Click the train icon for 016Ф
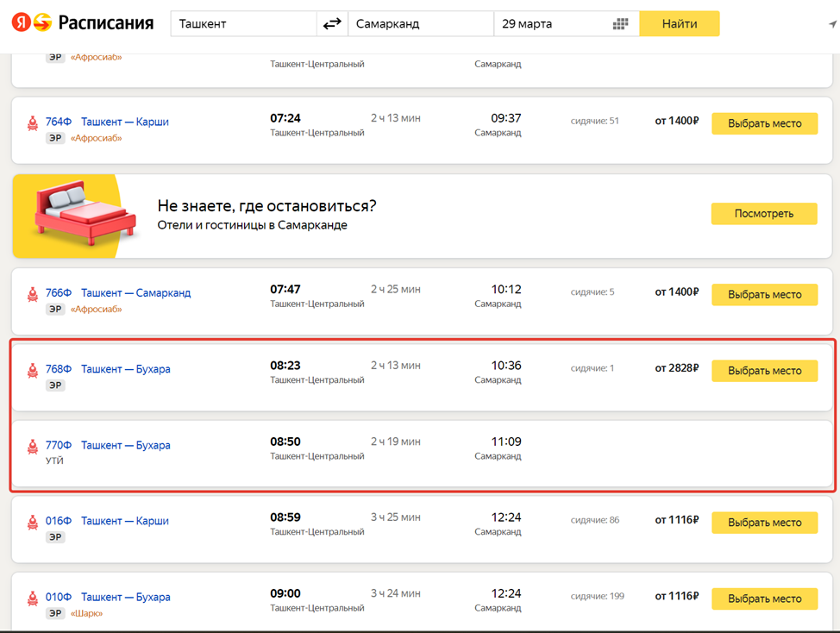 (x=33, y=522)
